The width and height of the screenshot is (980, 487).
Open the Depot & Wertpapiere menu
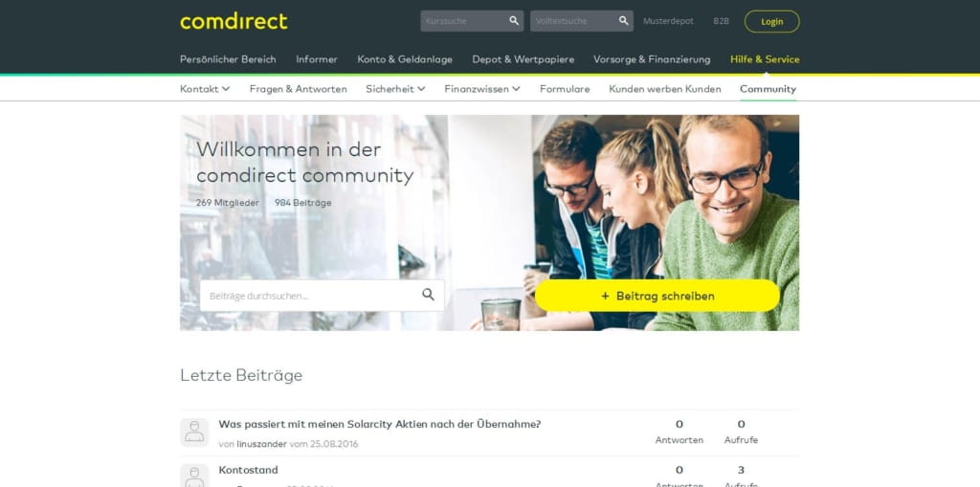(523, 59)
